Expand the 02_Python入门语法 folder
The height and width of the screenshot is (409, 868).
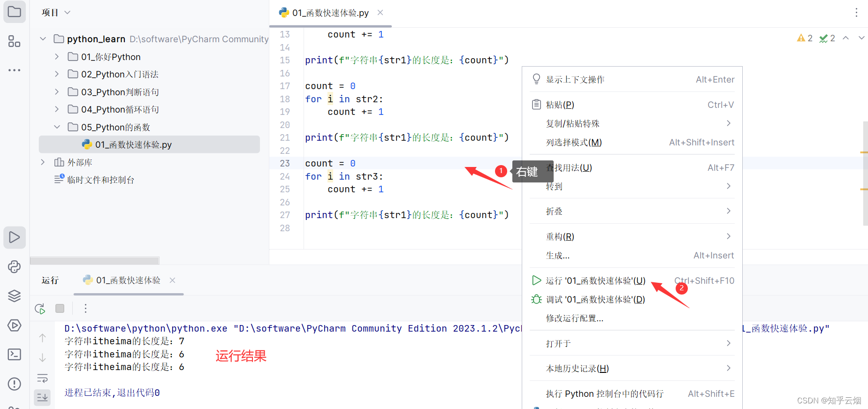(57, 74)
